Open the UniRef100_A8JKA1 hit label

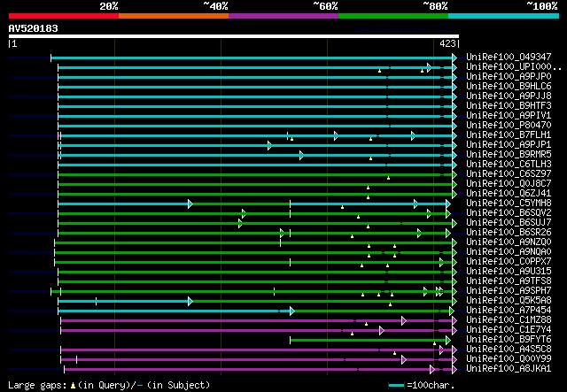click(508, 368)
